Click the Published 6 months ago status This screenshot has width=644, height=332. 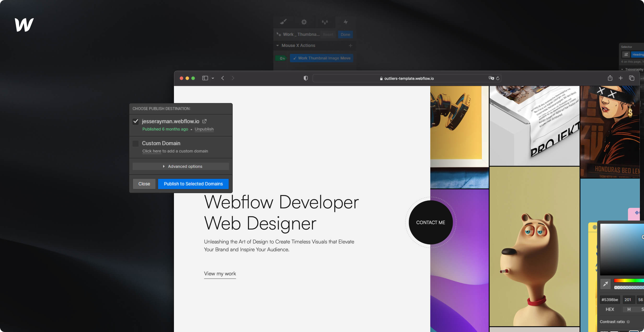(x=165, y=129)
